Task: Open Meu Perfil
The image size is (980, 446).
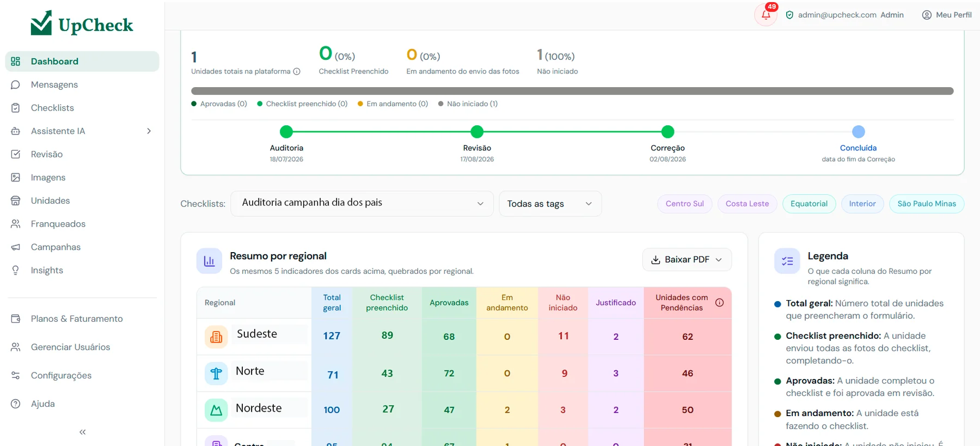Action: [947, 15]
